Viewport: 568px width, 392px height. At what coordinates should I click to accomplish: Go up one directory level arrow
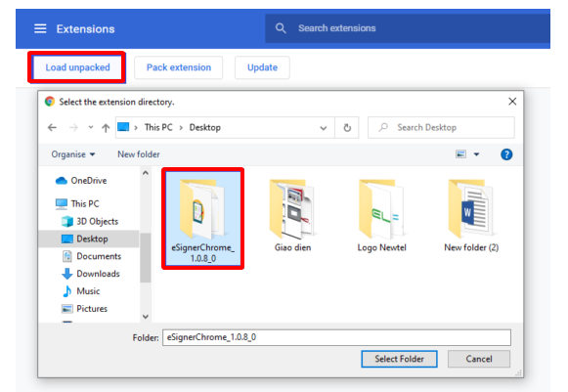106,128
